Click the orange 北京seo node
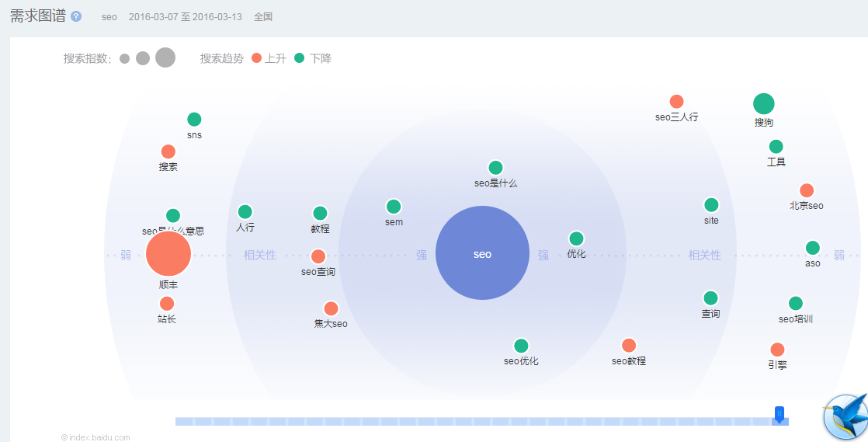868x442 pixels. point(807,190)
